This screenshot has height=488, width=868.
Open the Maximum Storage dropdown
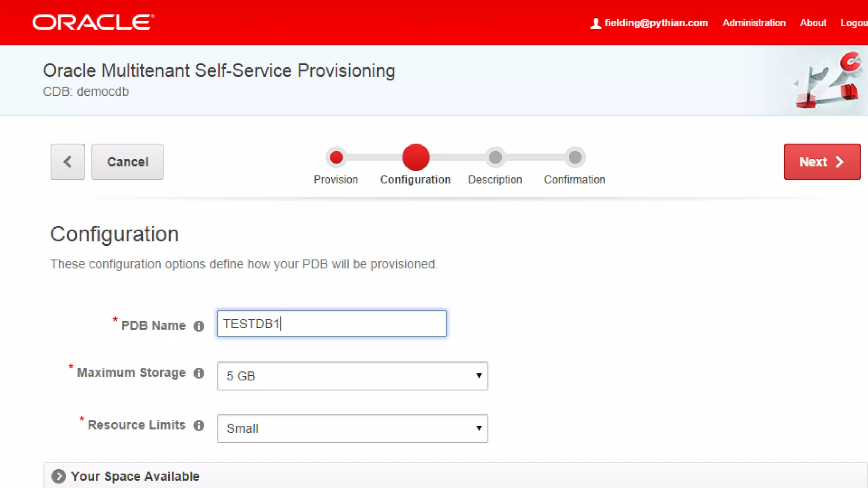tap(352, 376)
